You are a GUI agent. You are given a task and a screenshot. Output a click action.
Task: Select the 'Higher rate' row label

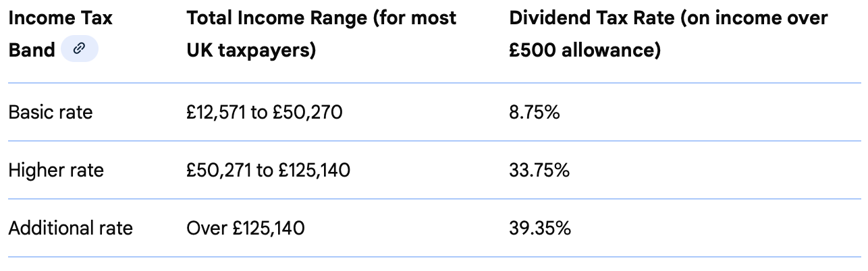tap(56, 171)
